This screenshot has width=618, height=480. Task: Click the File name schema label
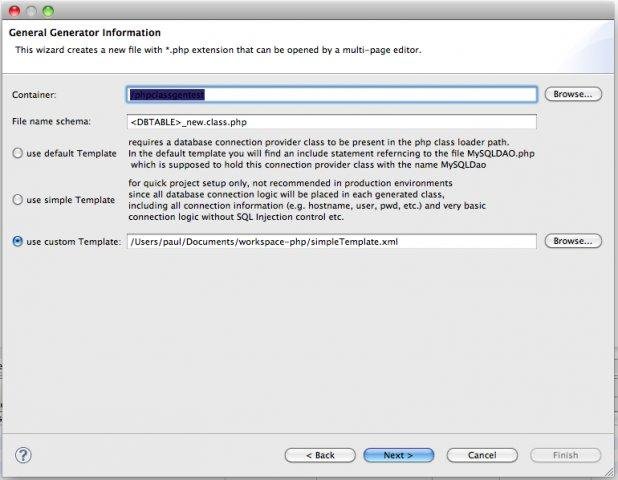tap(52, 121)
